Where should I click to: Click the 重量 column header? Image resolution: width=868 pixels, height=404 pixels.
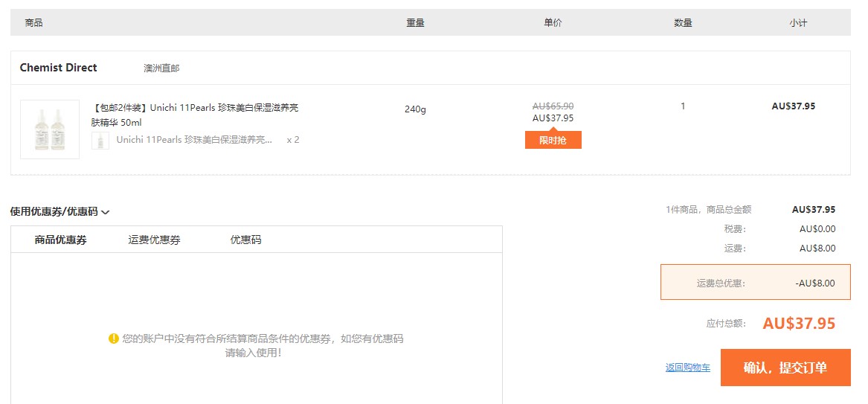click(415, 22)
